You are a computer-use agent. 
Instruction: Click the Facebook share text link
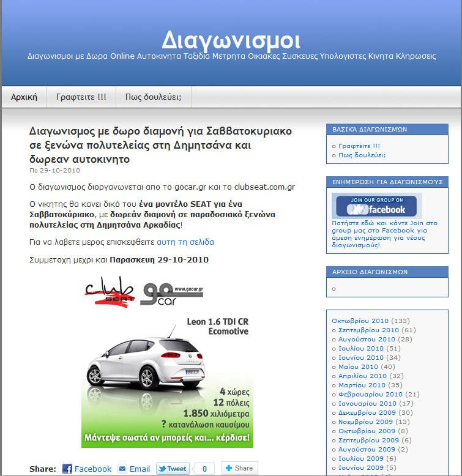93,469
